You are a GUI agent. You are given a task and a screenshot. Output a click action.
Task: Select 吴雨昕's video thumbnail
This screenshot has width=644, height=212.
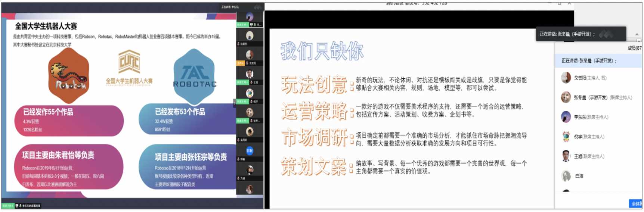250,132
